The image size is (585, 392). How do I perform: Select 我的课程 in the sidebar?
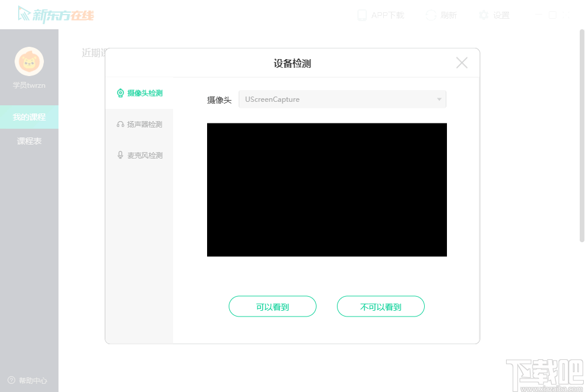[x=29, y=116]
